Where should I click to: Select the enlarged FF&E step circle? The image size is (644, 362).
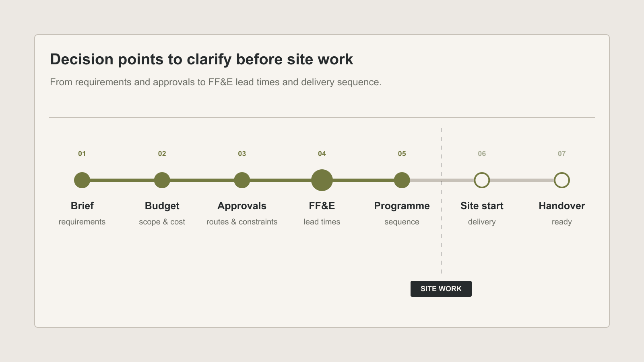tap(322, 180)
